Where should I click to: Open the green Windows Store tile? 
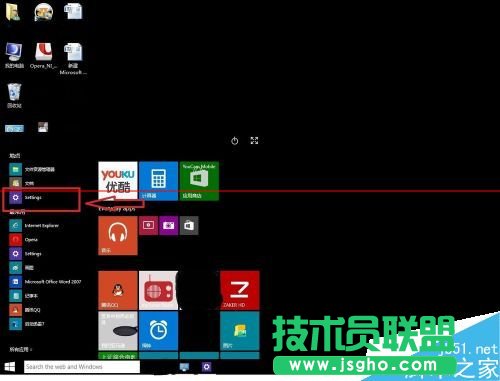coord(199,181)
